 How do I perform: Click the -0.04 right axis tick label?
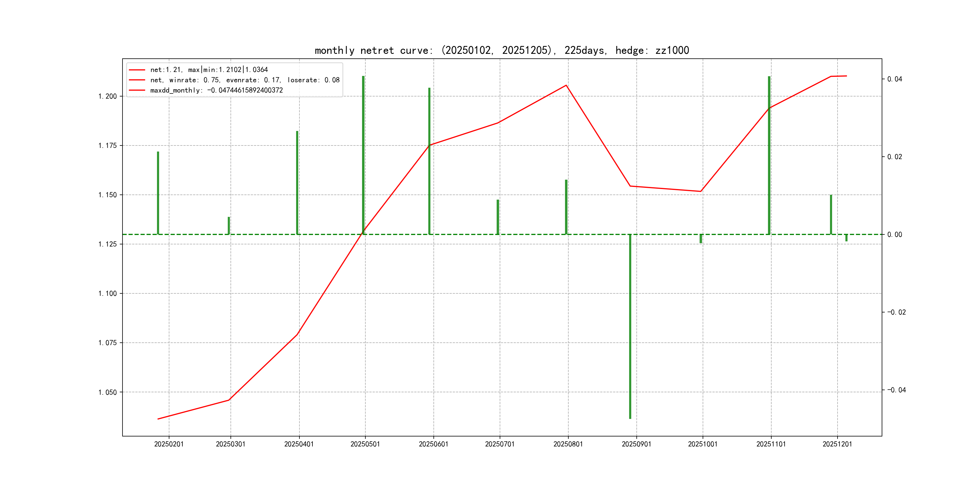(x=896, y=390)
